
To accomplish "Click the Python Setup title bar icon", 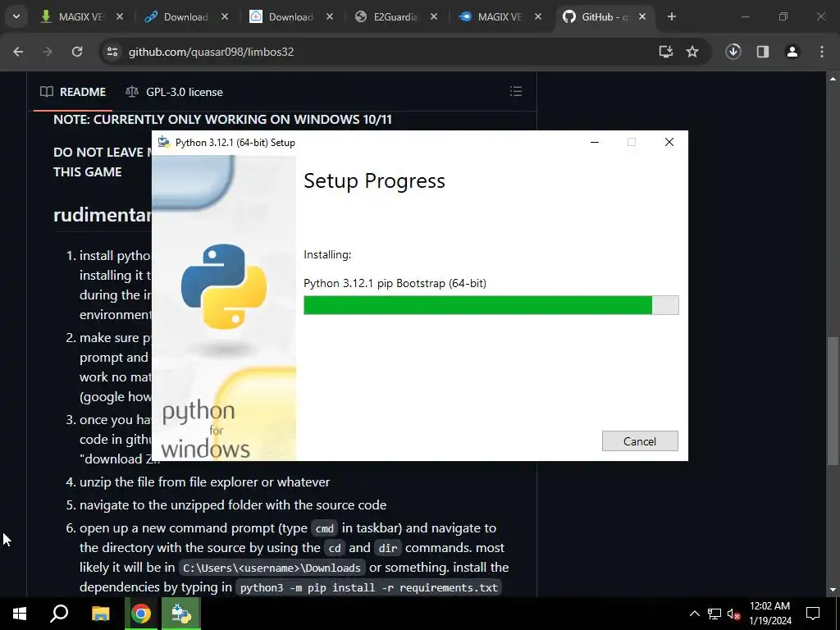I will tap(163, 142).
